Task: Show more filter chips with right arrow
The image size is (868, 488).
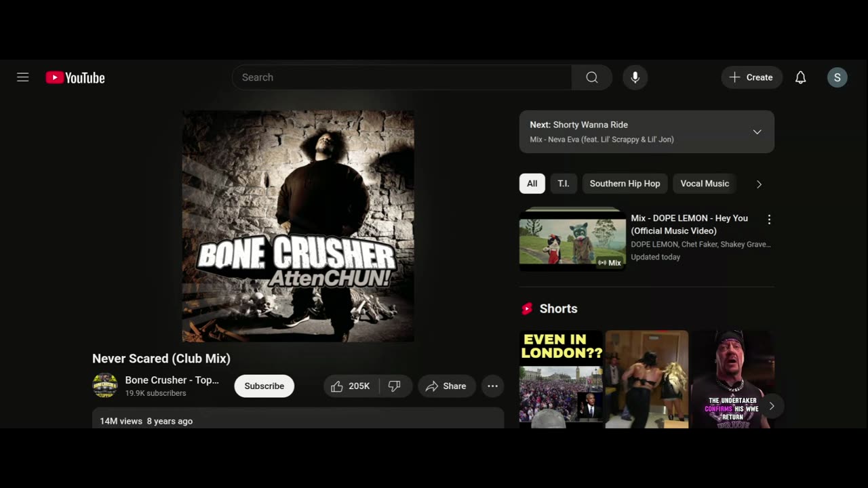Action: 759,184
